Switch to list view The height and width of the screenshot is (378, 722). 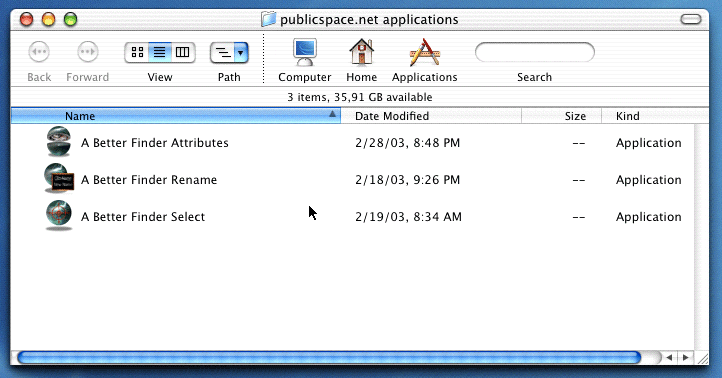click(x=159, y=52)
